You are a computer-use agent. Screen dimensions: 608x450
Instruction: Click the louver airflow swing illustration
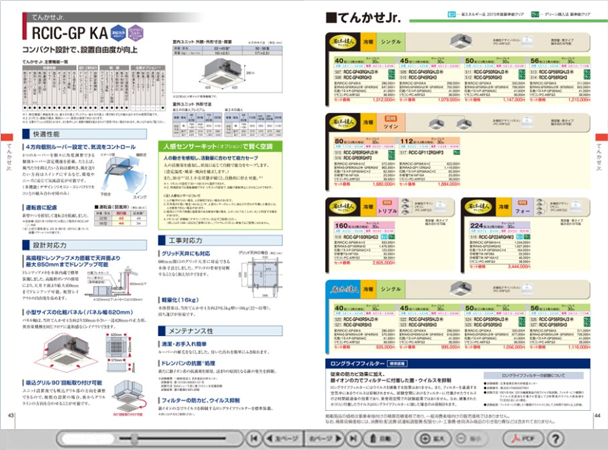(x=124, y=174)
